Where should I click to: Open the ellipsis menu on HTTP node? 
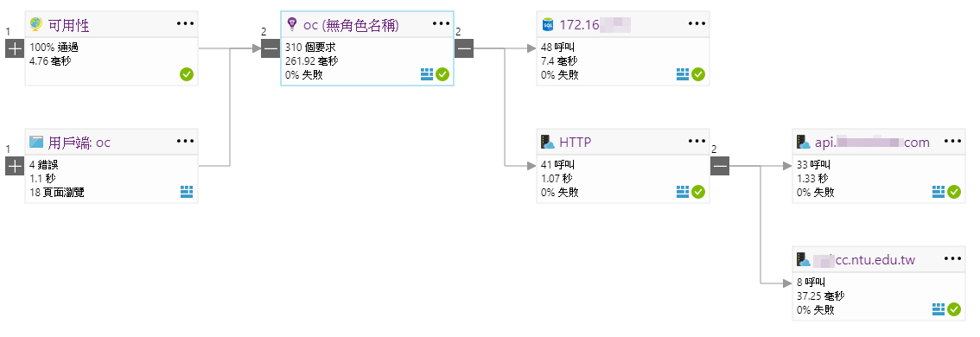click(697, 142)
